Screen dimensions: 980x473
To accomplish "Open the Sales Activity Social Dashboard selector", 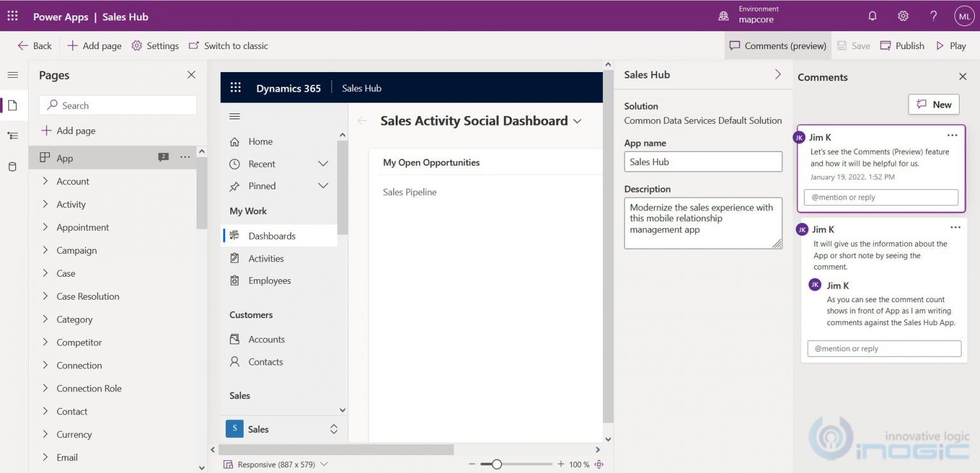I will tap(577, 120).
